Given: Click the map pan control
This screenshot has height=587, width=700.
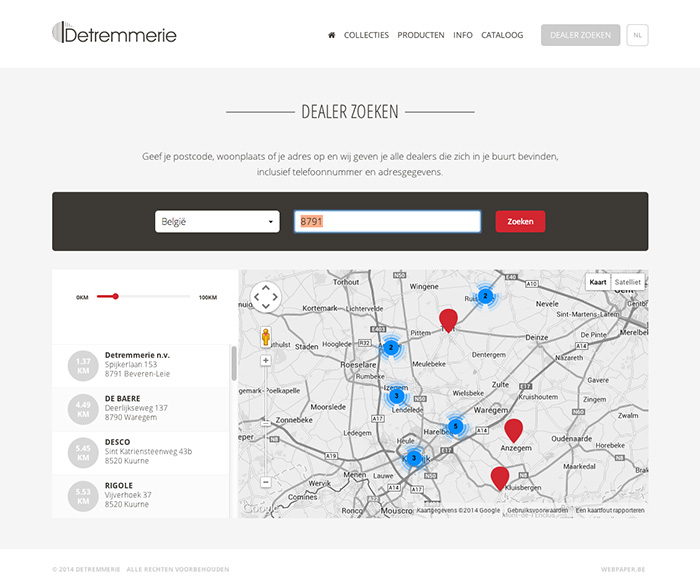Looking at the screenshot, I should (266, 297).
